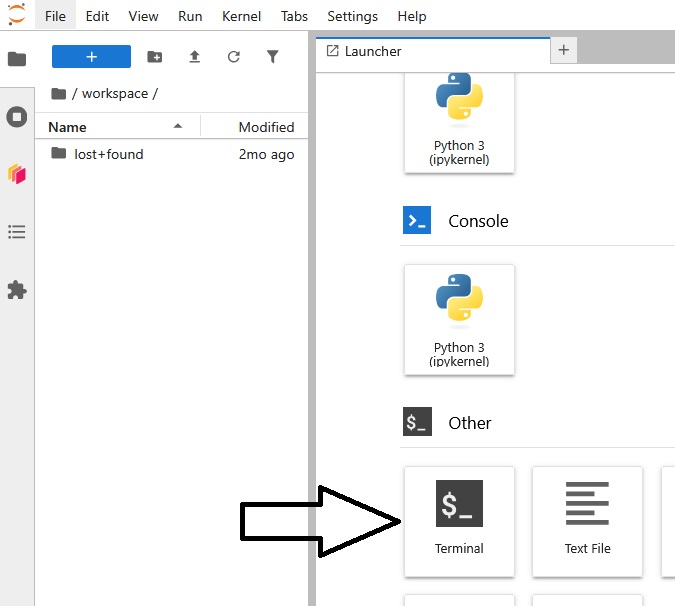Open the Extension Manager puzzle icon
The height and width of the screenshot is (606, 675).
[x=17, y=290]
